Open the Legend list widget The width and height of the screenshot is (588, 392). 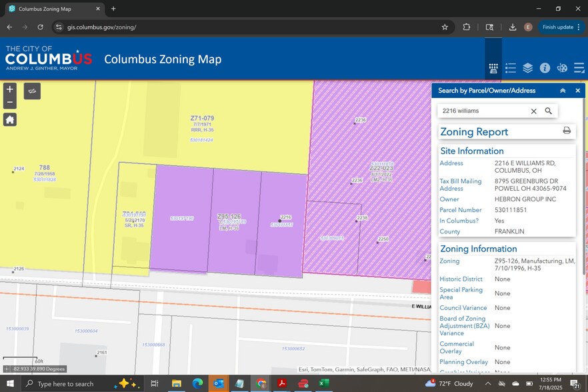(511, 68)
